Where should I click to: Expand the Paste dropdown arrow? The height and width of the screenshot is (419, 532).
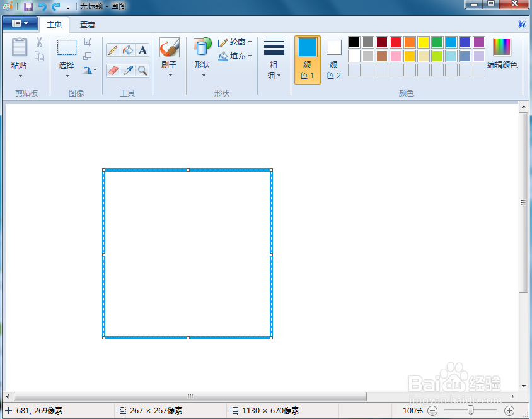(20, 76)
